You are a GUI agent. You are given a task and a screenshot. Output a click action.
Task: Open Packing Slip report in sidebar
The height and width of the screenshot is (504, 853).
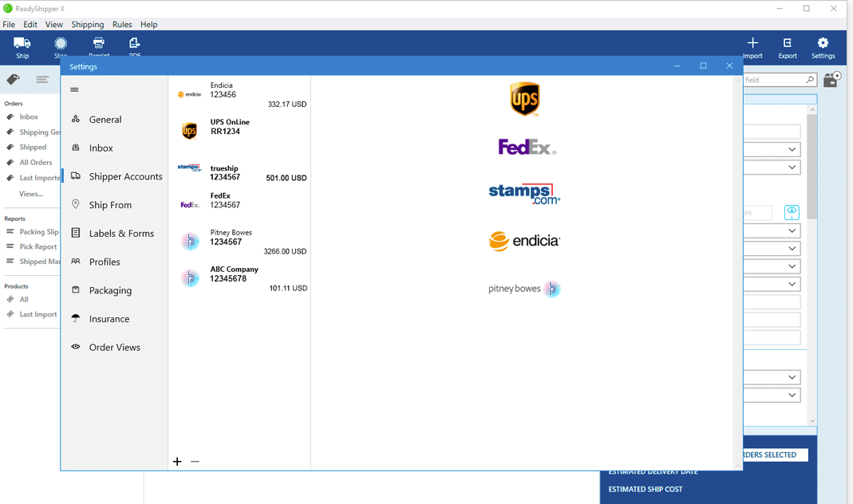[x=38, y=231]
